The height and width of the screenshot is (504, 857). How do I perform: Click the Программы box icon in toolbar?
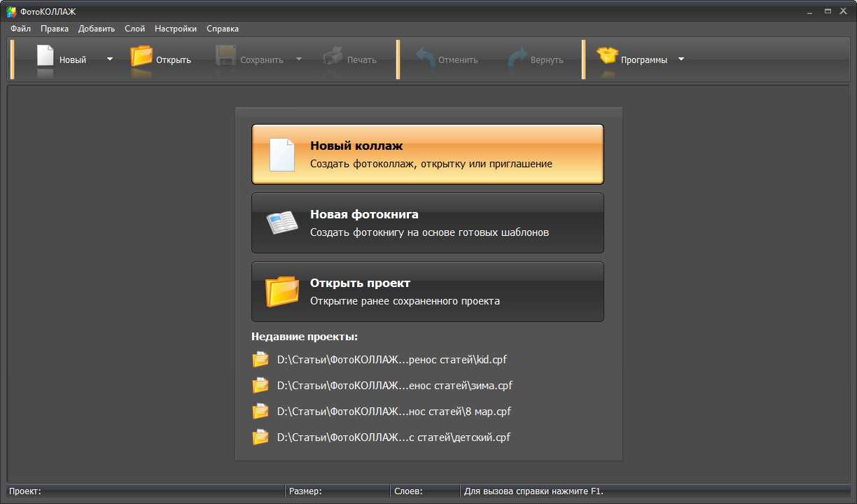(x=607, y=56)
